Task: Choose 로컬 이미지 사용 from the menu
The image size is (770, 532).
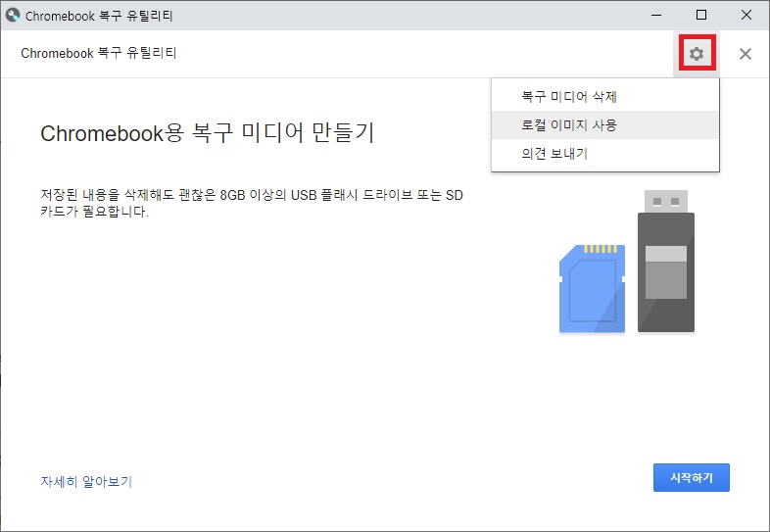Action: point(605,124)
